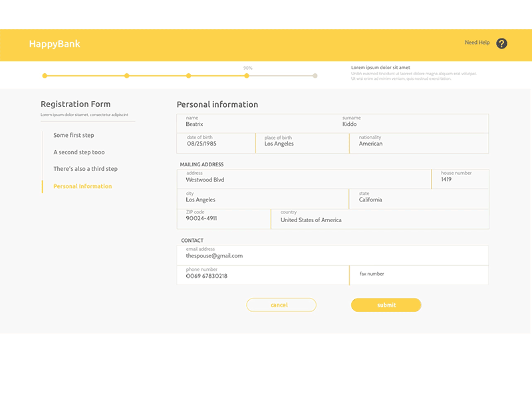Viewport: 532px width, 399px height.
Task: Select Personal Information sidebar step
Action: pos(82,186)
